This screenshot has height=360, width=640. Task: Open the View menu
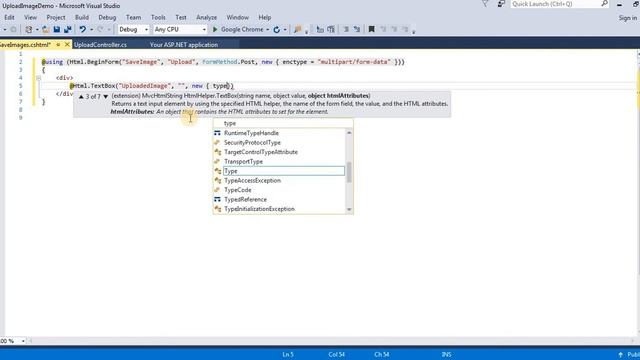pyautogui.click(x=30, y=18)
